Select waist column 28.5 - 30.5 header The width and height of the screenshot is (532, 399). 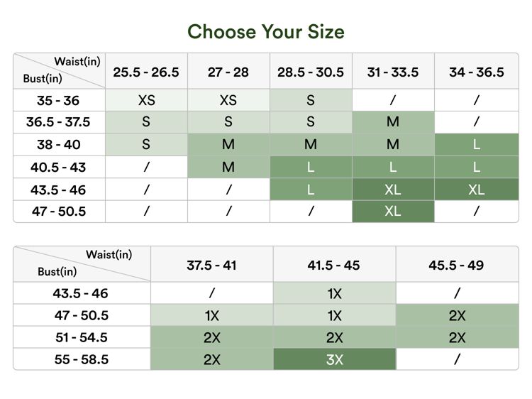[x=311, y=72]
